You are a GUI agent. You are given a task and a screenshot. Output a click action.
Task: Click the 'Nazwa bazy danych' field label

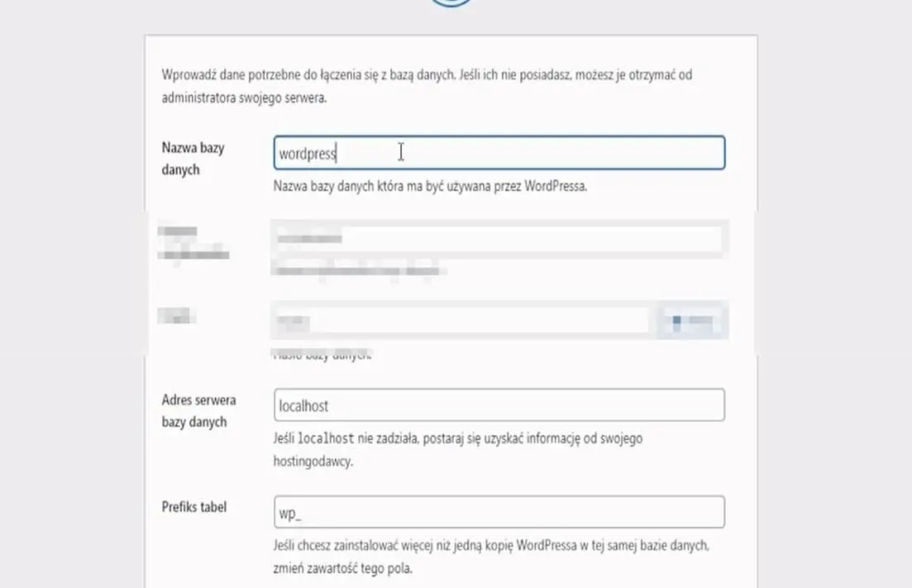tap(193, 159)
